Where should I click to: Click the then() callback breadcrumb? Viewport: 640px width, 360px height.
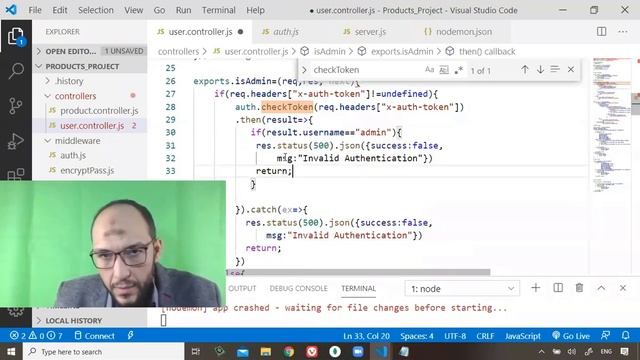point(487,51)
